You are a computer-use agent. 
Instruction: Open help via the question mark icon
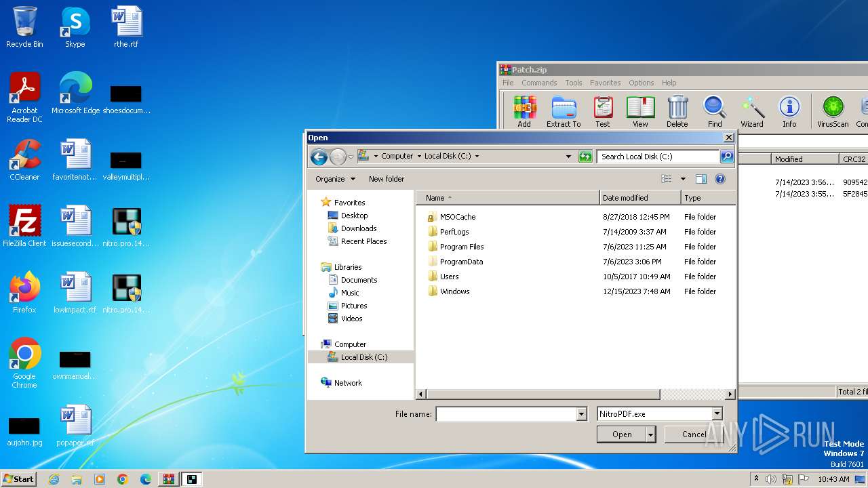[x=720, y=179]
